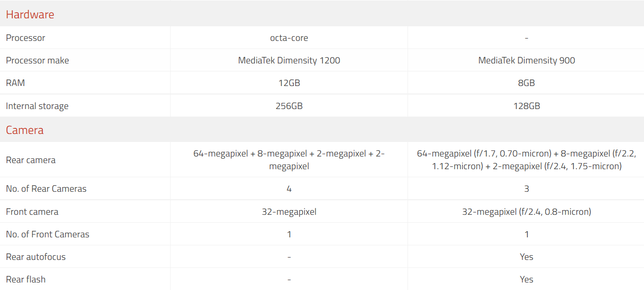Select the RAM row label

coord(16,83)
